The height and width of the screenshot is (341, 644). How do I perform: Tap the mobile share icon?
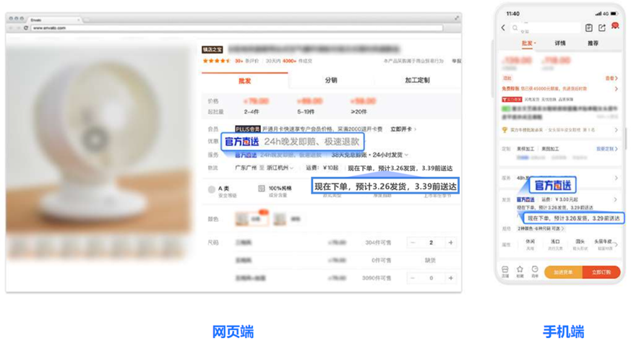602,28
